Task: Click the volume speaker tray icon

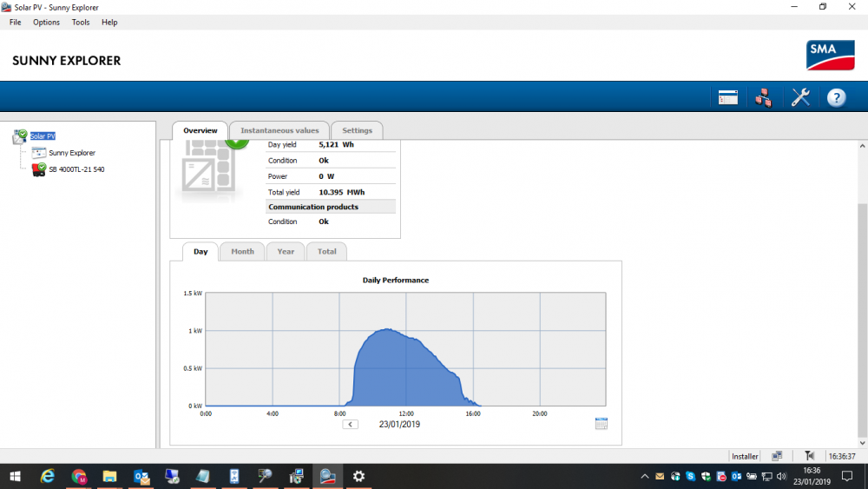Action: (782, 476)
